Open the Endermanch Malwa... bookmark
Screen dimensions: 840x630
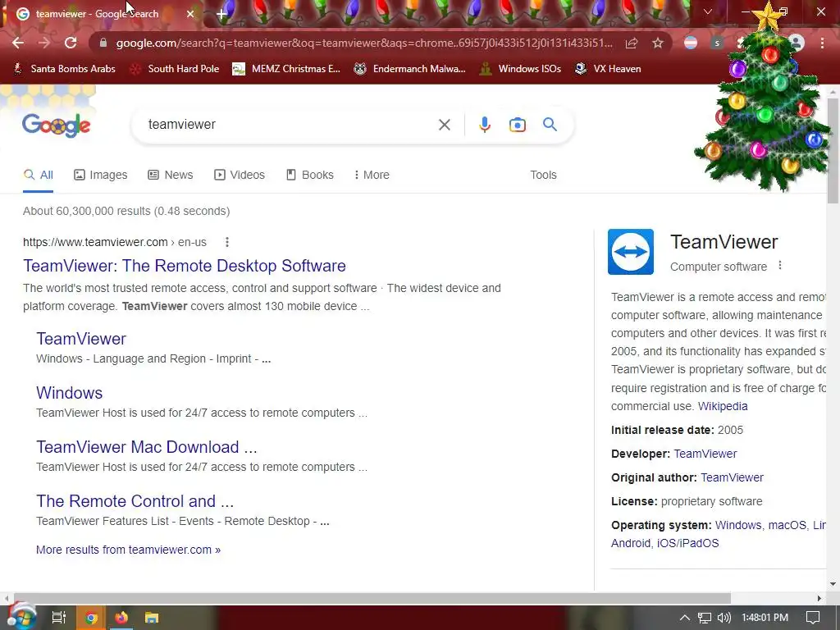[x=410, y=69]
